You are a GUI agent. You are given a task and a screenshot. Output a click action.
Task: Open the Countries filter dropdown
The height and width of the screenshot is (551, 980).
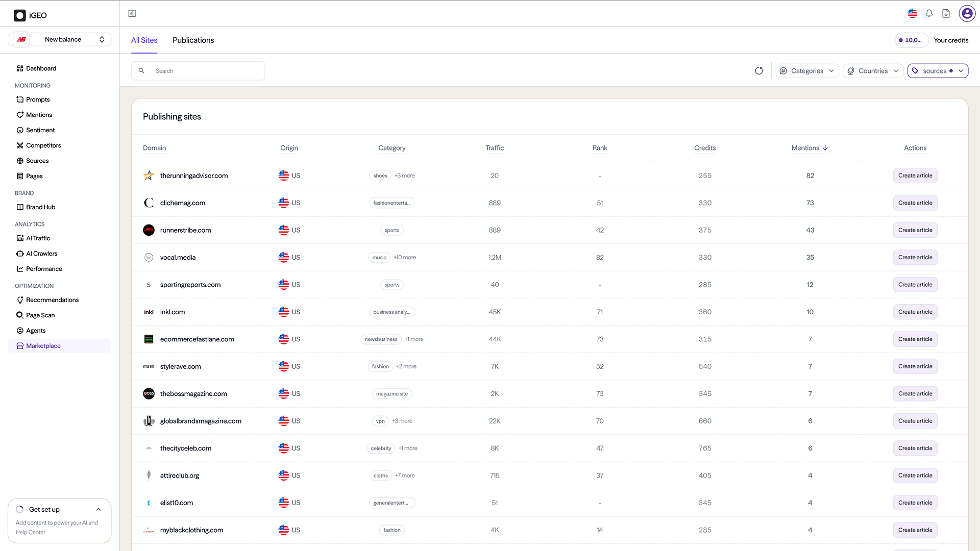point(873,71)
